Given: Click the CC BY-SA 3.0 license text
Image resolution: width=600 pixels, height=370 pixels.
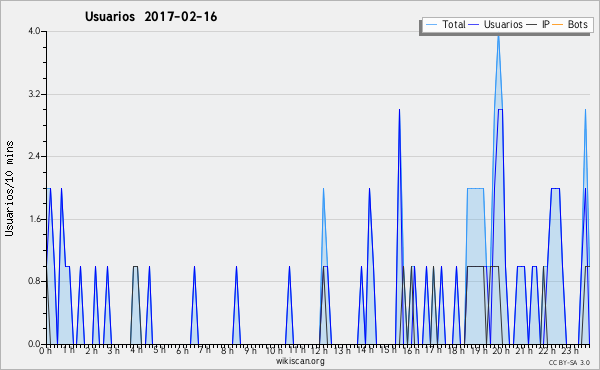Looking at the screenshot, I should [x=569, y=362].
